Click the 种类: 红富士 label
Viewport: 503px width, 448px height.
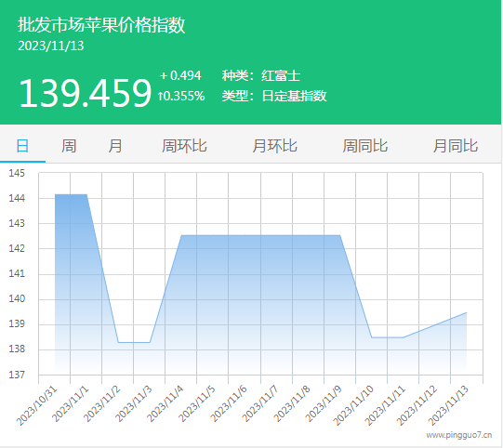coord(261,75)
